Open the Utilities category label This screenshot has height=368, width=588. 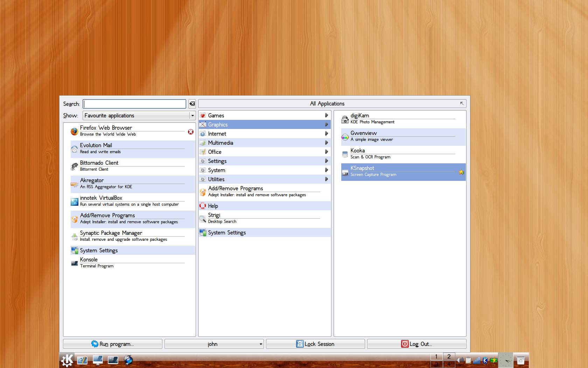(x=216, y=179)
